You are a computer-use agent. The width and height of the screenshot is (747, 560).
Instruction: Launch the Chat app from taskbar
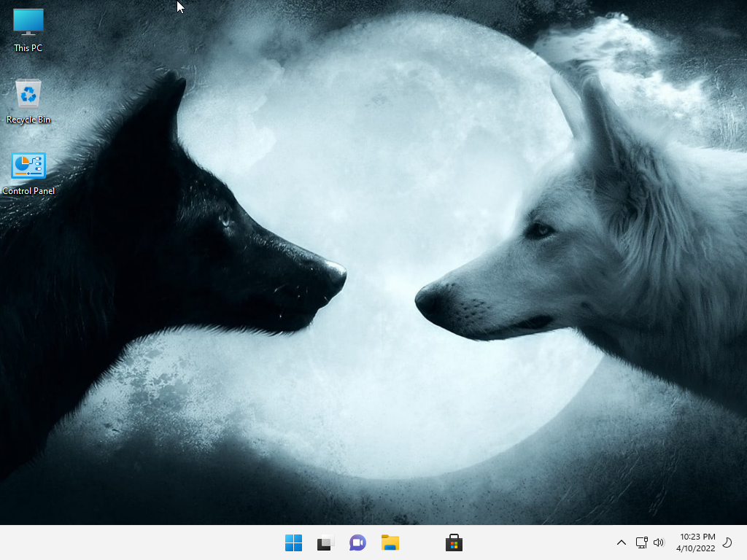[x=357, y=542]
